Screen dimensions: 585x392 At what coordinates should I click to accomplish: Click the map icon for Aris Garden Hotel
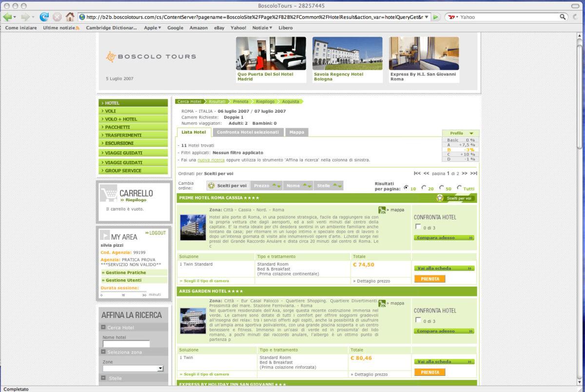coord(382,303)
